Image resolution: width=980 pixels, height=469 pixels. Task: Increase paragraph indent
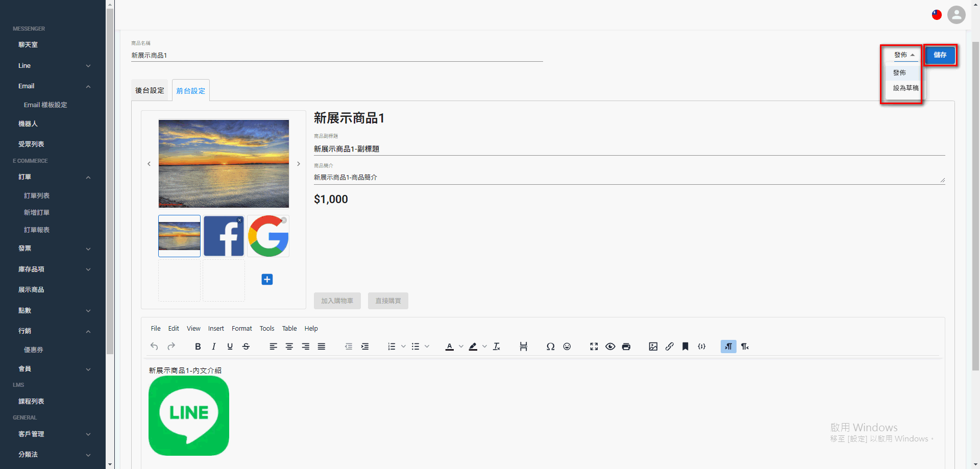coord(365,347)
